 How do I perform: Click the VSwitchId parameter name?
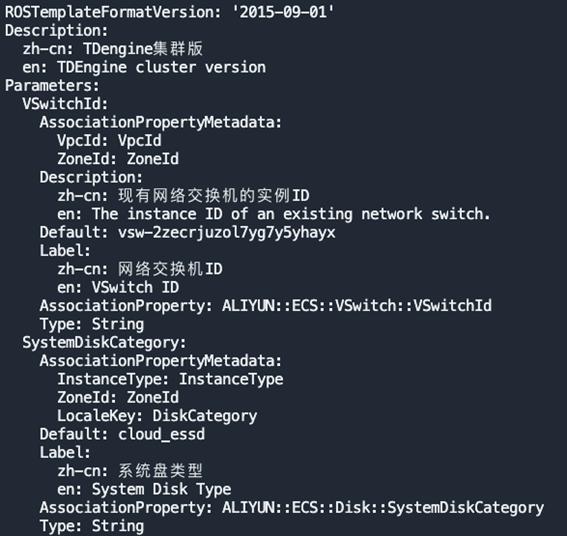coord(65,104)
